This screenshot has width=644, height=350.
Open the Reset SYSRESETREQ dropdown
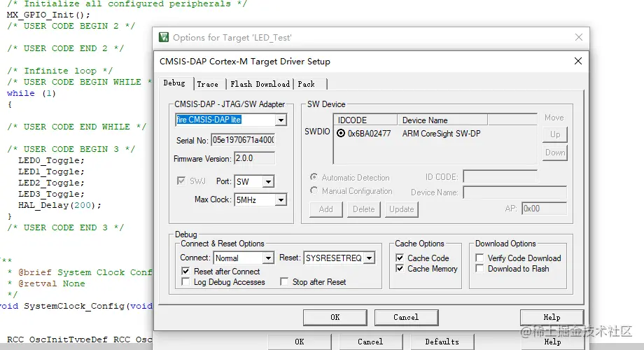(x=369, y=258)
